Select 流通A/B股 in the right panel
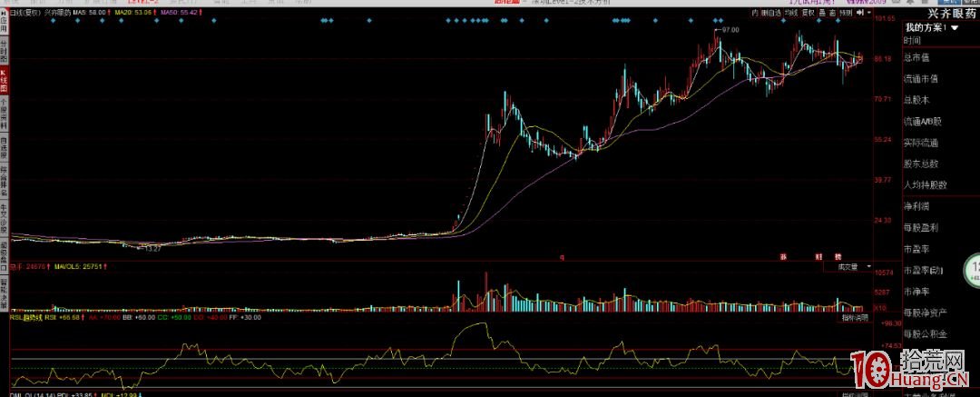 click(923, 121)
